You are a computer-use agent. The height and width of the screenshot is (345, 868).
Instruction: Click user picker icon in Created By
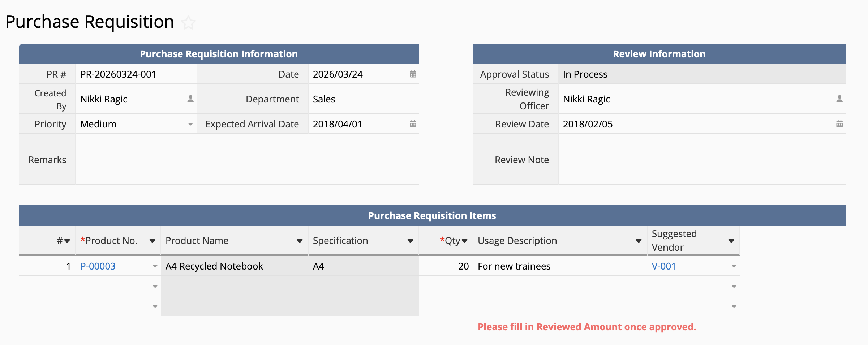(x=190, y=99)
